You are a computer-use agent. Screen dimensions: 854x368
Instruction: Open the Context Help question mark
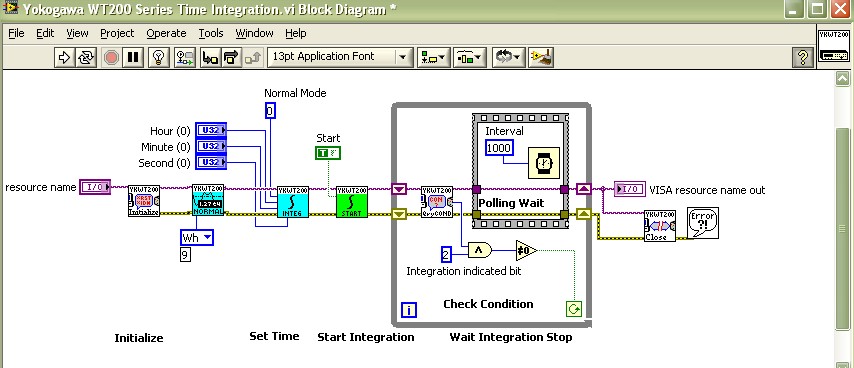803,57
